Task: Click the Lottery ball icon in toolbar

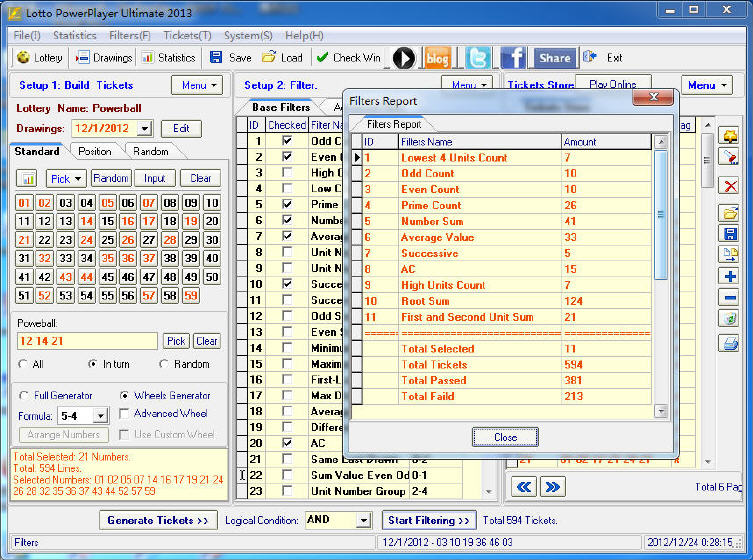Action: [23, 58]
